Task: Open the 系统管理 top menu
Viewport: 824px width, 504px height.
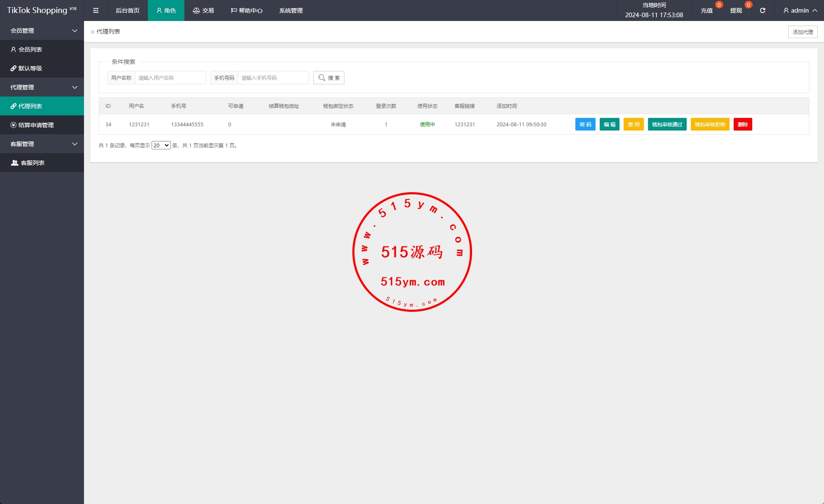Action: (x=291, y=10)
